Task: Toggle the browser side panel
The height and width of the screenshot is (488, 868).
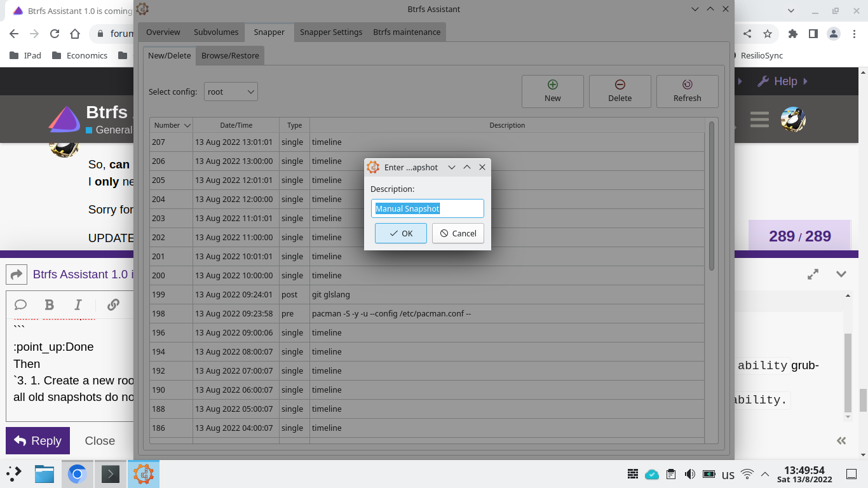Action: click(813, 34)
